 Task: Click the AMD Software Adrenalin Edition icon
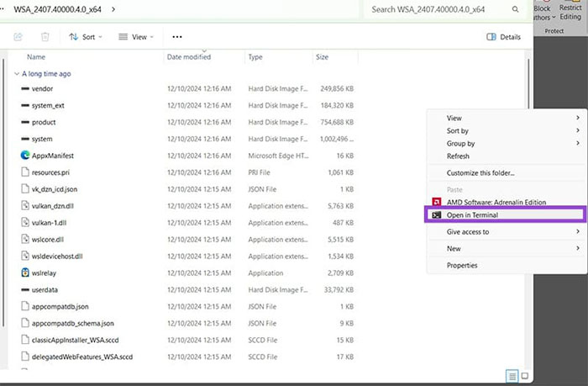tap(435, 202)
